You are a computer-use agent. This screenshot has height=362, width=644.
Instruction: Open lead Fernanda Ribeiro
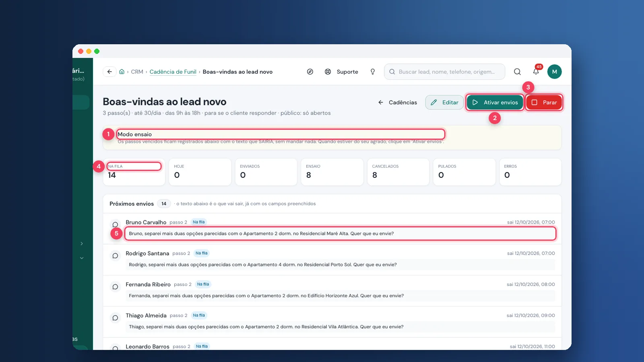point(148,284)
